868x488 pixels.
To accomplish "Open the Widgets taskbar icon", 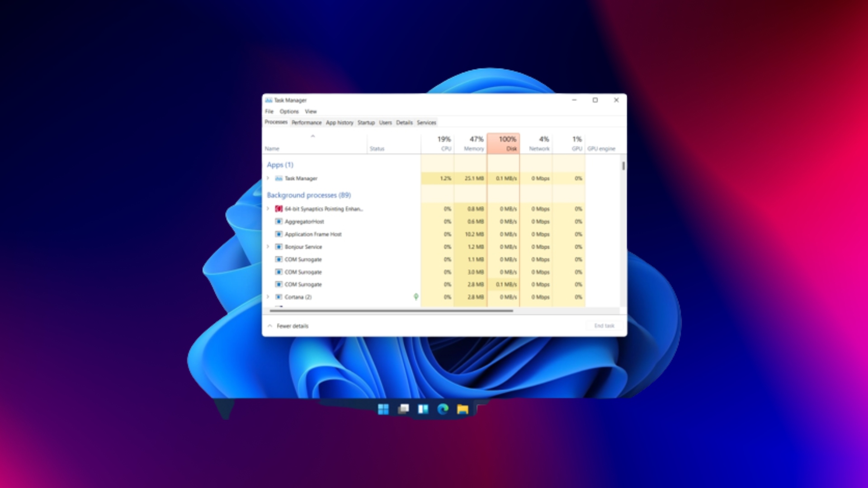I will (x=423, y=409).
